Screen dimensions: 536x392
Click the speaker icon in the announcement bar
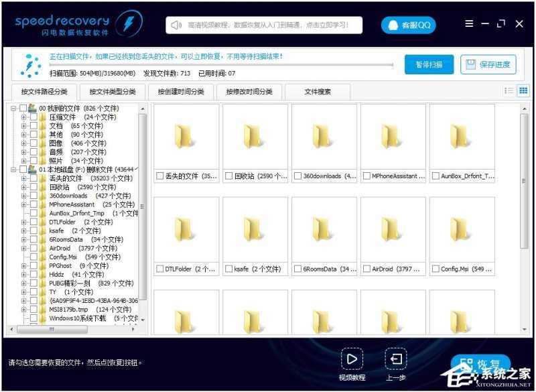(176, 24)
